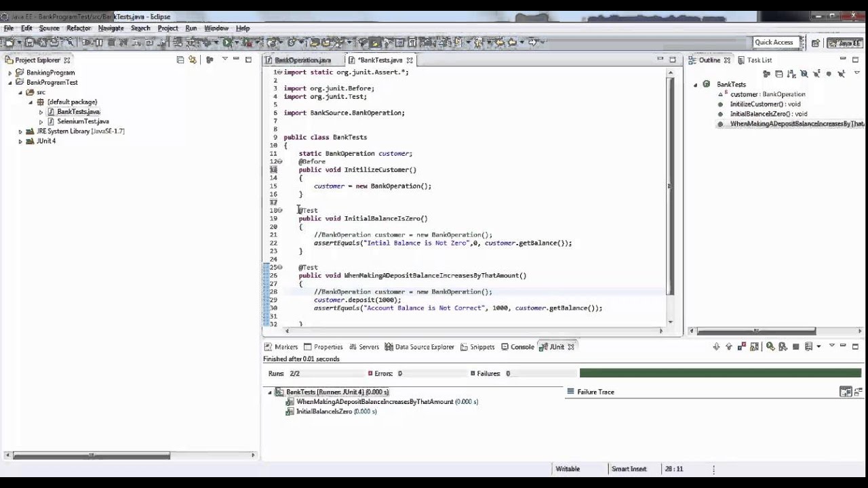
Task: Click Previous Failed Test arrow in JUnit view
Action: tap(729, 346)
